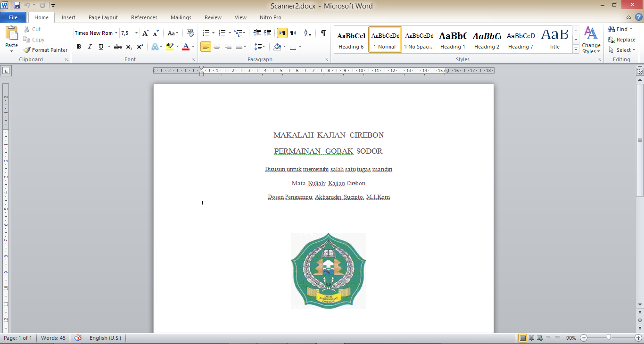Switch to Draft view
This screenshot has height=344, width=644.
click(557, 338)
